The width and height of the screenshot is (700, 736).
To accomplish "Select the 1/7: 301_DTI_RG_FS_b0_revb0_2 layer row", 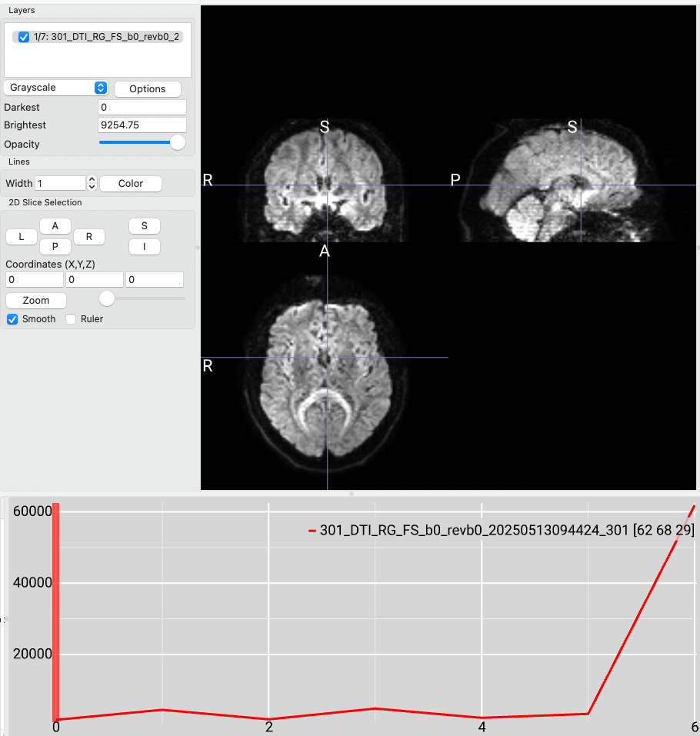I will click(x=98, y=37).
